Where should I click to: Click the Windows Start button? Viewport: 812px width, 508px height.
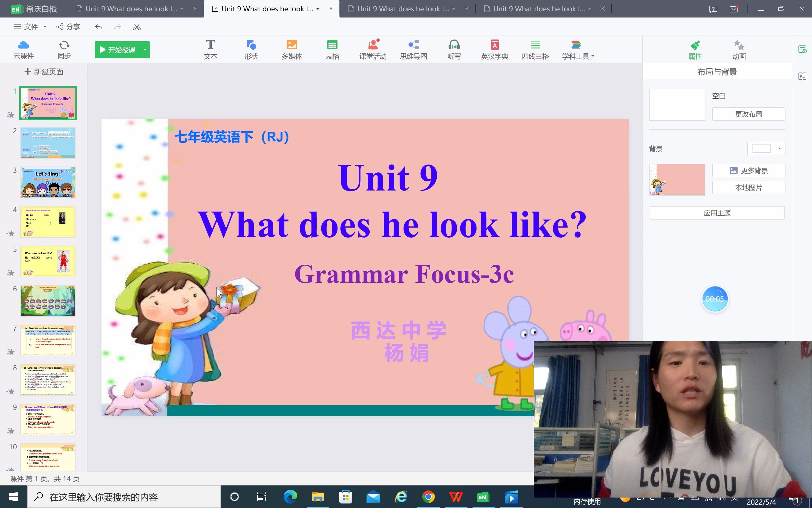[14, 497]
